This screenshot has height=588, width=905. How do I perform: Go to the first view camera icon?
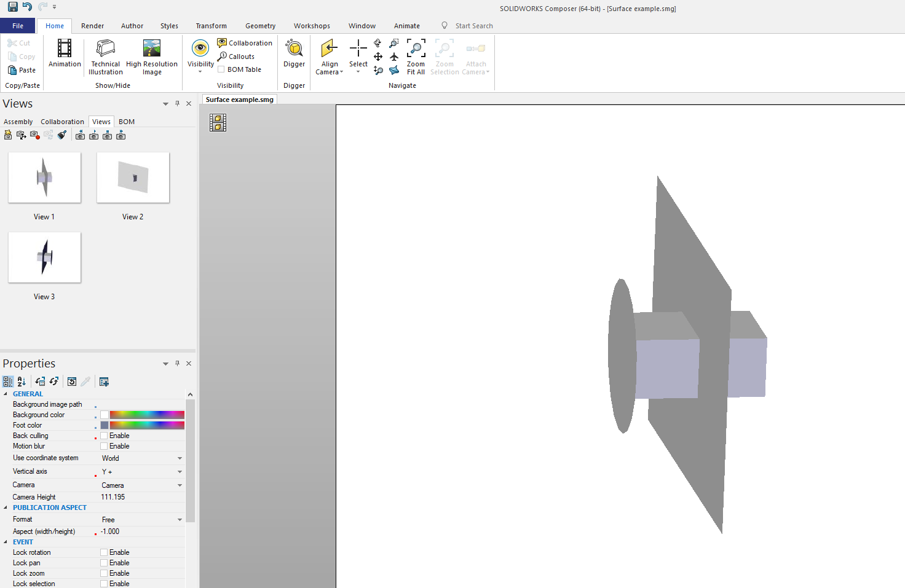tap(80, 135)
